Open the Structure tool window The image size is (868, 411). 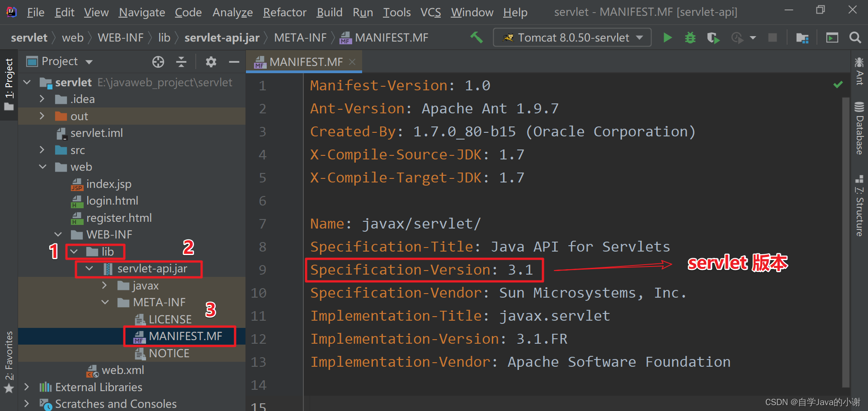pyautogui.click(x=859, y=206)
